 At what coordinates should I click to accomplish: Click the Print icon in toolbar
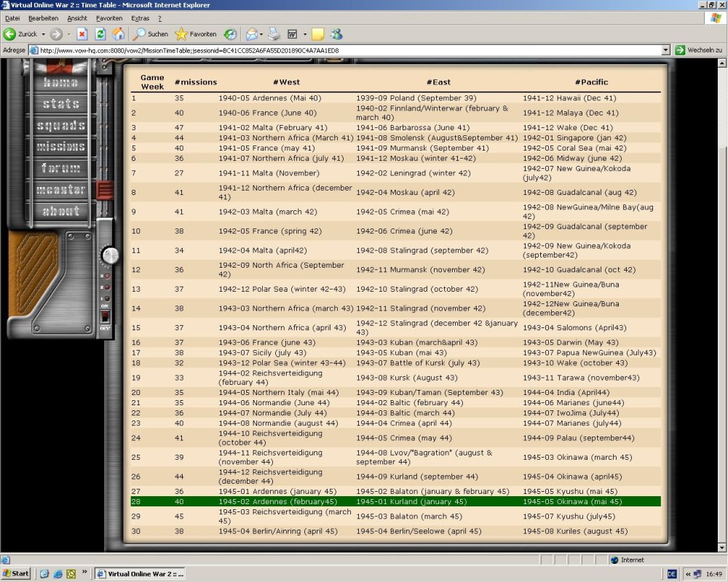[x=274, y=33]
